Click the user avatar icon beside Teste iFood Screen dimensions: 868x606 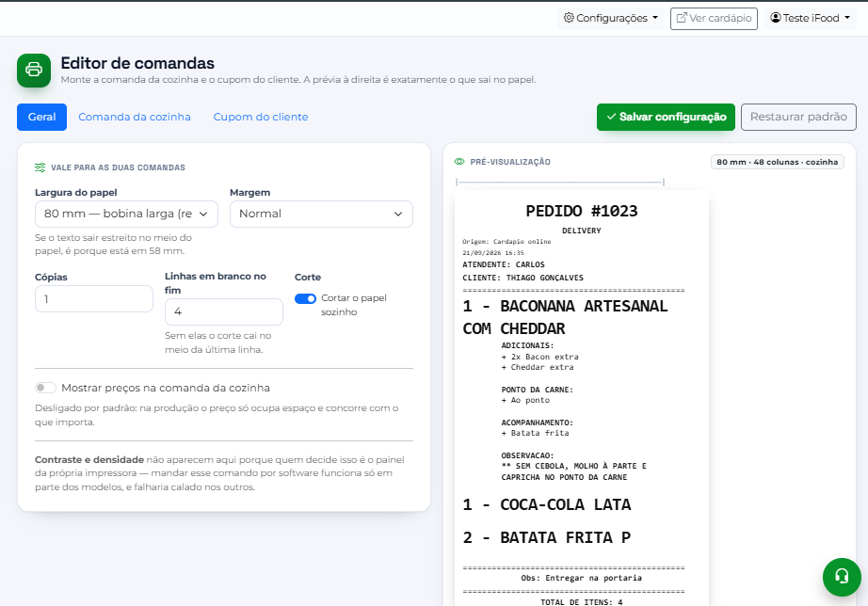[x=776, y=18]
